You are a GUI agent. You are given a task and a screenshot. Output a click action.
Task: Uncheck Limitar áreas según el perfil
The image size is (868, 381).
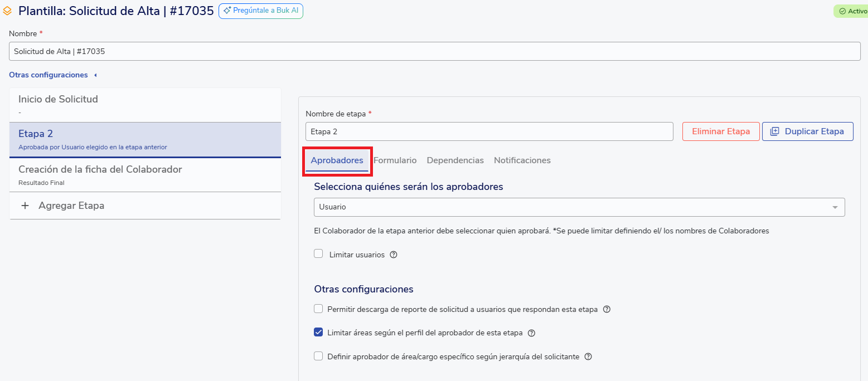click(318, 333)
